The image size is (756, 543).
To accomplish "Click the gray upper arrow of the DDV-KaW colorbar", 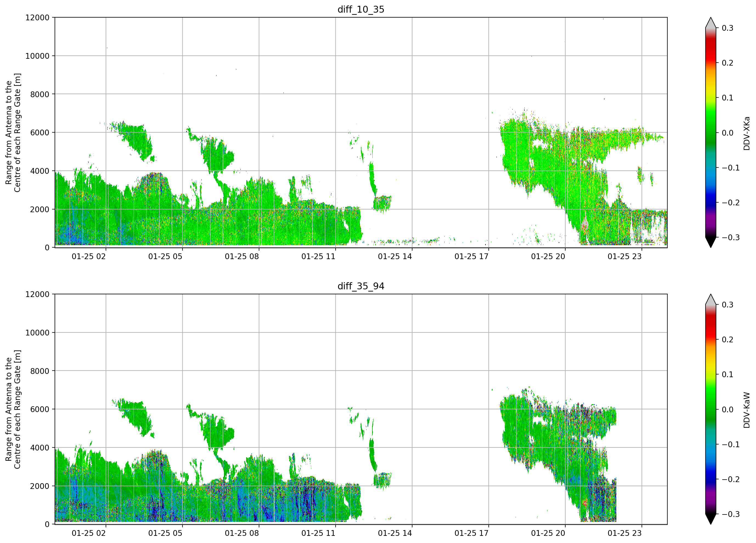I will tap(710, 300).
